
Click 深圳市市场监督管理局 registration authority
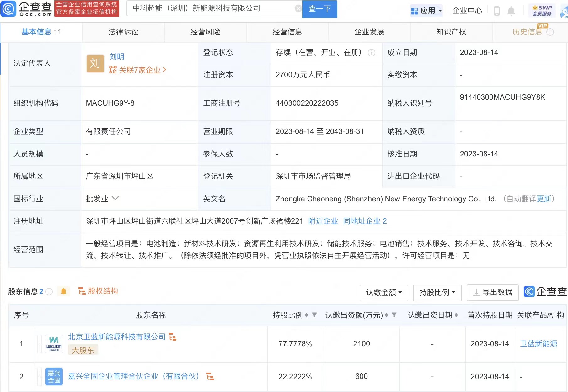tap(313, 177)
